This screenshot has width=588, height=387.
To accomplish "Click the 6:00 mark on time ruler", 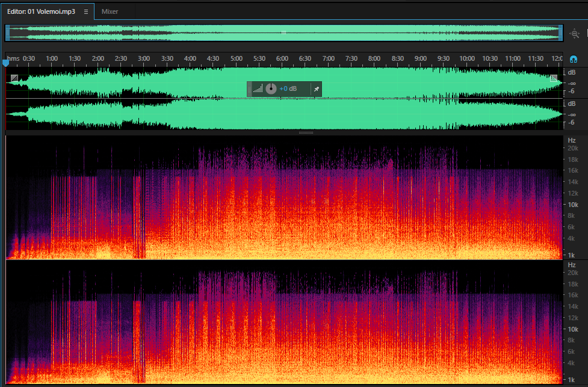I will click(x=282, y=58).
